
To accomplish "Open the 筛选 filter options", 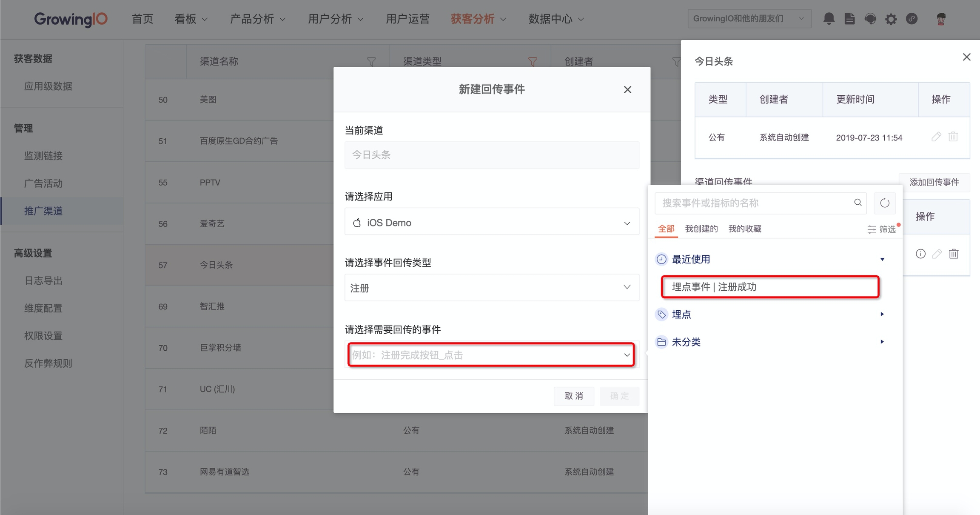I will click(882, 229).
